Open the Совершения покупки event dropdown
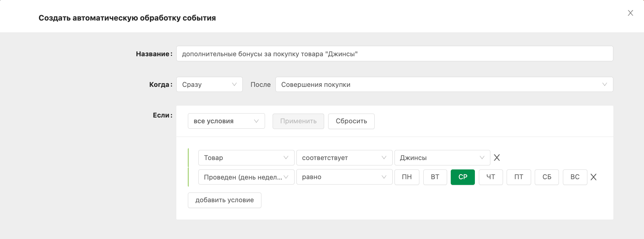Viewport: 644px width, 239px height. pyautogui.click(x=444, y=84)
